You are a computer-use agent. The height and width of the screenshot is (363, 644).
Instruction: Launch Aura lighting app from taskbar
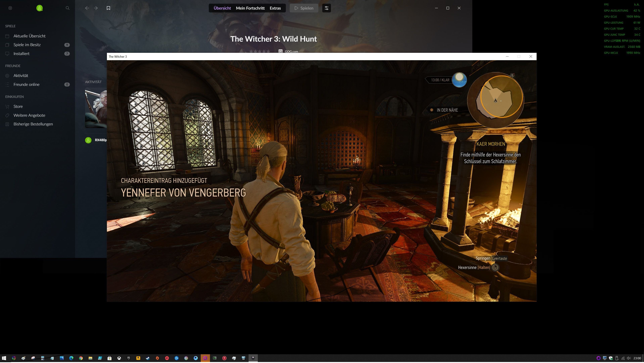pos(14,358)
